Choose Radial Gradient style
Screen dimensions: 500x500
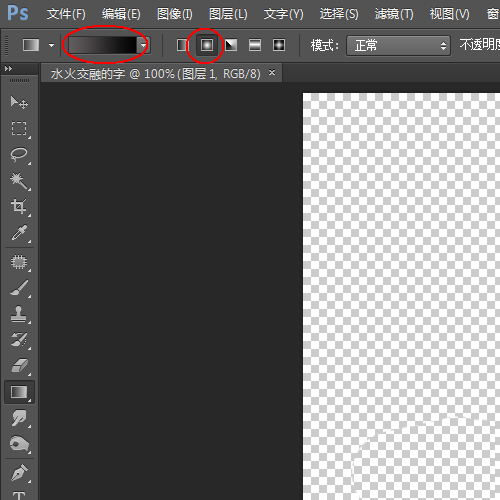coord(207,45)
